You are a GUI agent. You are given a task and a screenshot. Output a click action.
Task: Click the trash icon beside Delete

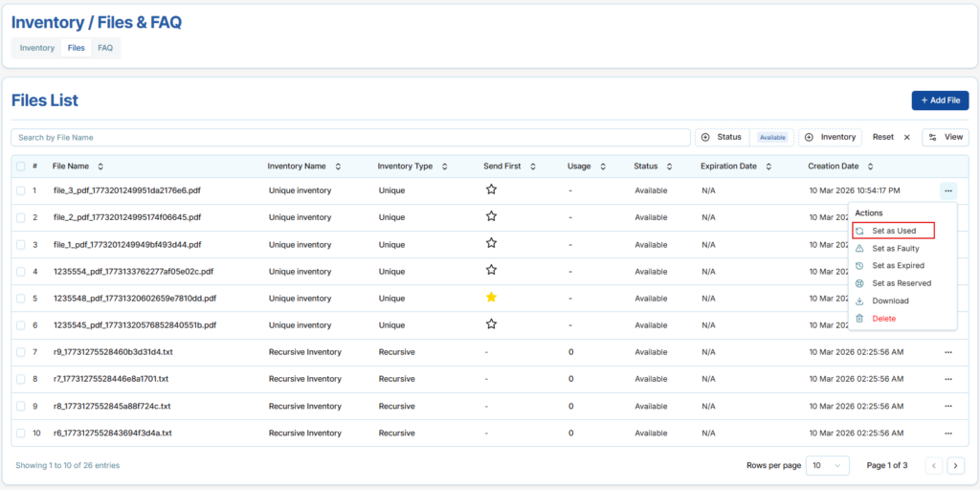click(x=859, y=319)
